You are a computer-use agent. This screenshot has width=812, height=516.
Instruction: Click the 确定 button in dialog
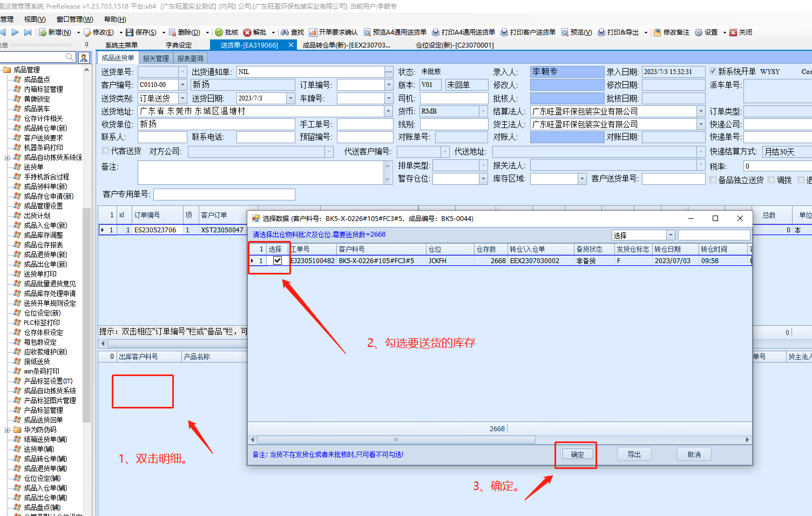click(577, 454)
